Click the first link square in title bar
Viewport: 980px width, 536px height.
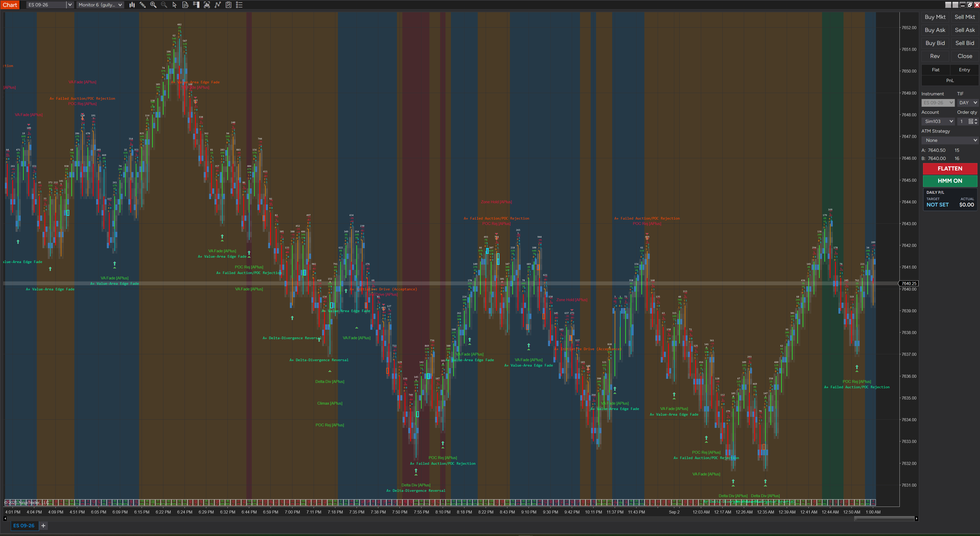pos(948,5)
